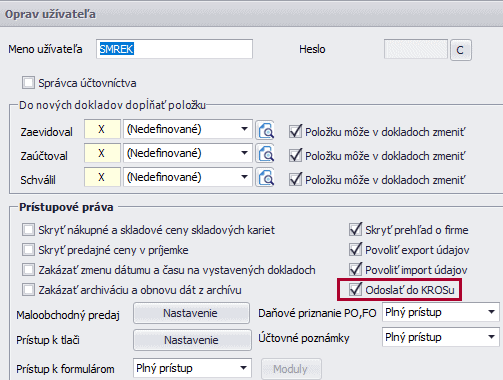Click the Meno užívateľa input field
Screen dimensions: 503x380
click(x=174, y=49)
